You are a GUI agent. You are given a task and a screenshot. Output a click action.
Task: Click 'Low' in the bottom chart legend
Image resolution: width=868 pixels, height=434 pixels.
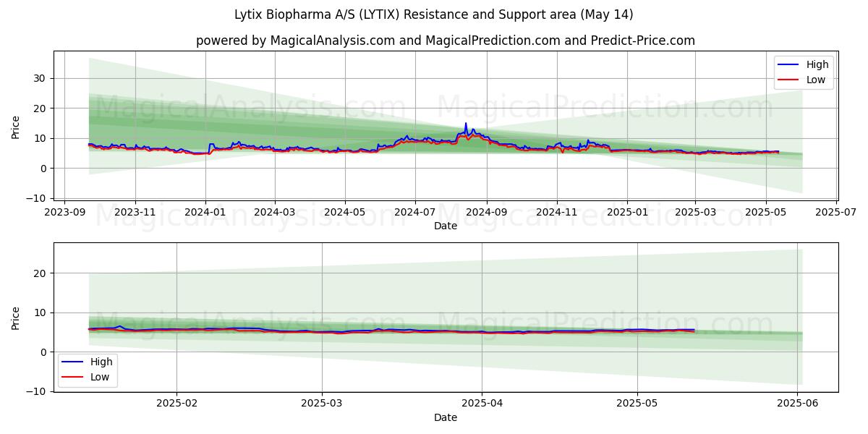coord(100,377)
